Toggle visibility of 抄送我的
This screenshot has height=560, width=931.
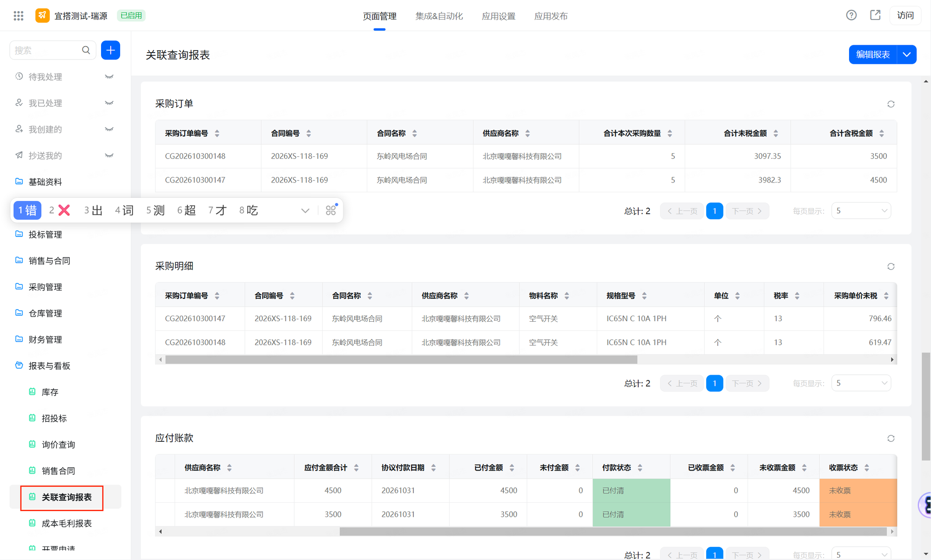point(109,155)
